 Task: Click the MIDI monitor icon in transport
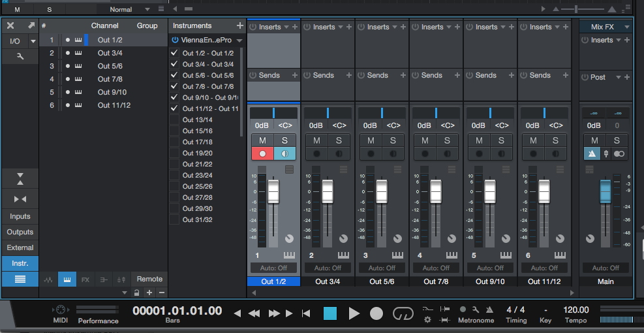[x=61, y=309]
